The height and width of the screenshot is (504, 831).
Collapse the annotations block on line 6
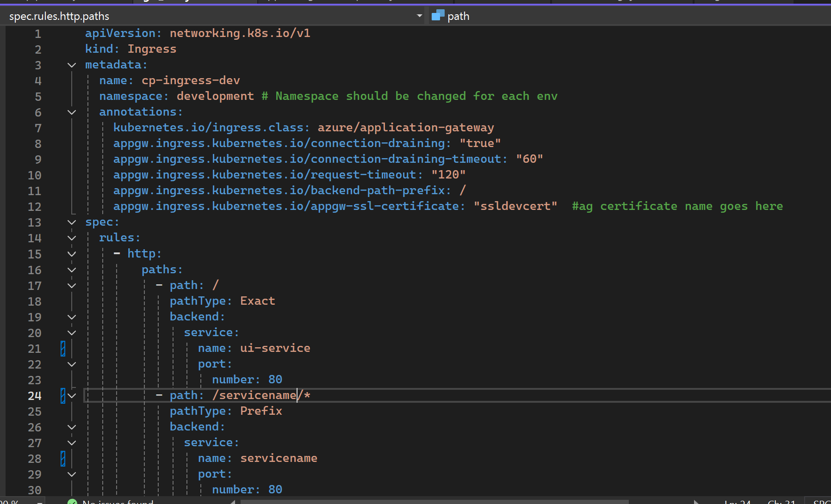pyautogui.click(x=72, y=112)
